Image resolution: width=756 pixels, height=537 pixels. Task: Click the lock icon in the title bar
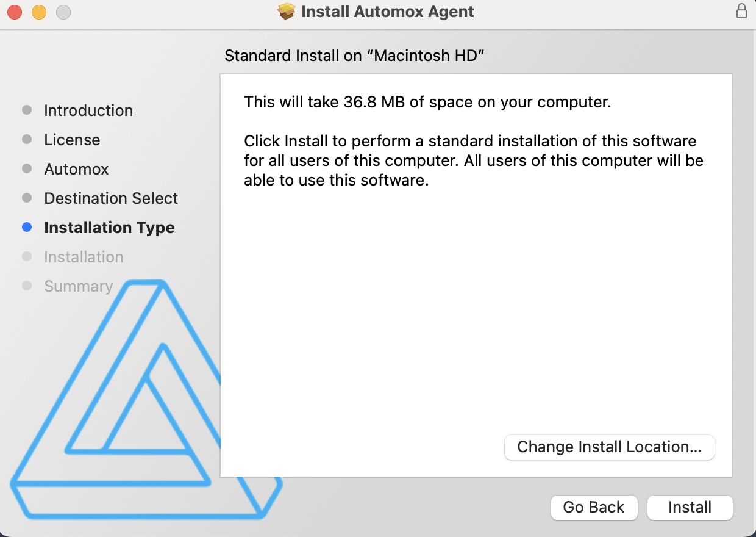[741, 11]
